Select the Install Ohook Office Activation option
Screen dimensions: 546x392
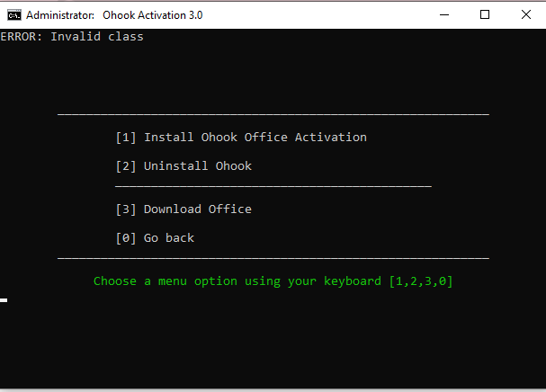pos(241,138)
